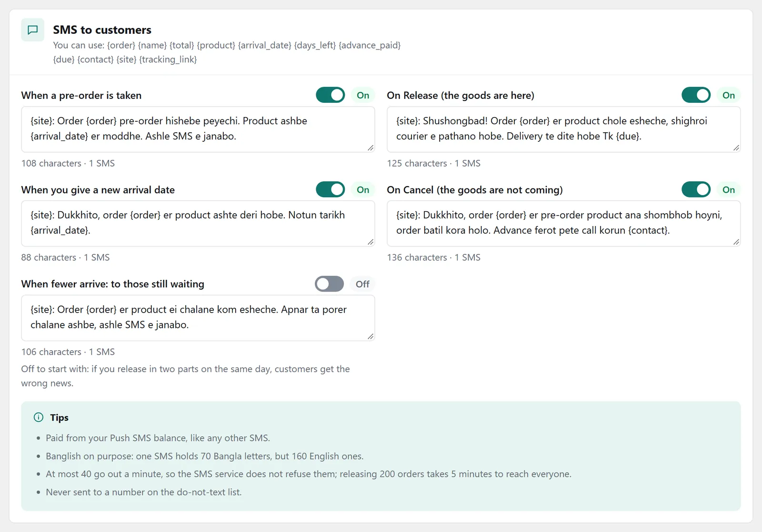Switch off the On Cancel SMS toggle
The height and width of the screenshot is (532, 762).
point(696,189)
